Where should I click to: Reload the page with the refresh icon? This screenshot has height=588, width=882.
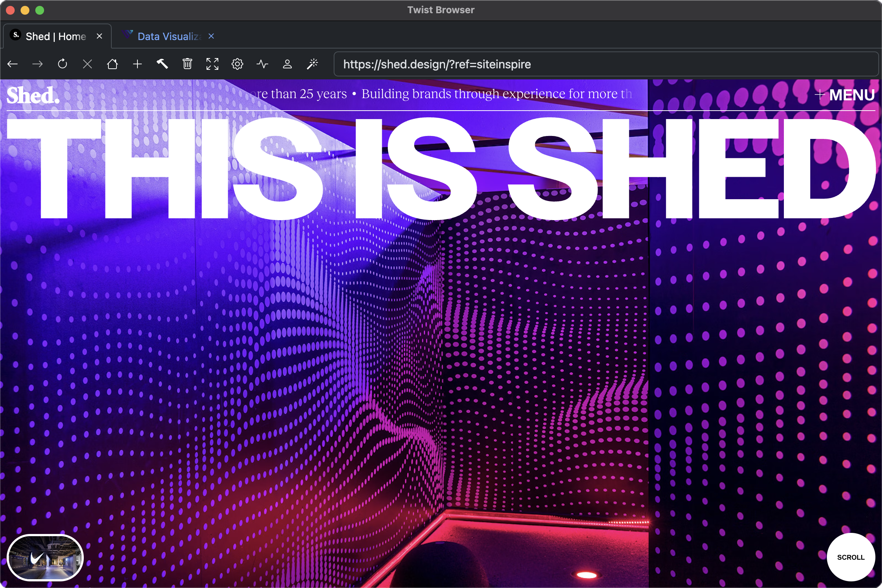click(x=62, y=64)
